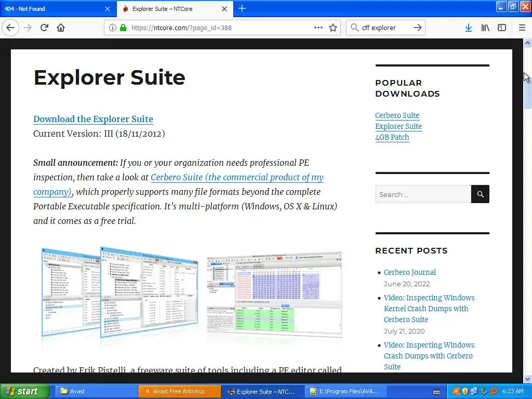
Task: Open page actions three-dot menu
Action: (x=318, y=28)
